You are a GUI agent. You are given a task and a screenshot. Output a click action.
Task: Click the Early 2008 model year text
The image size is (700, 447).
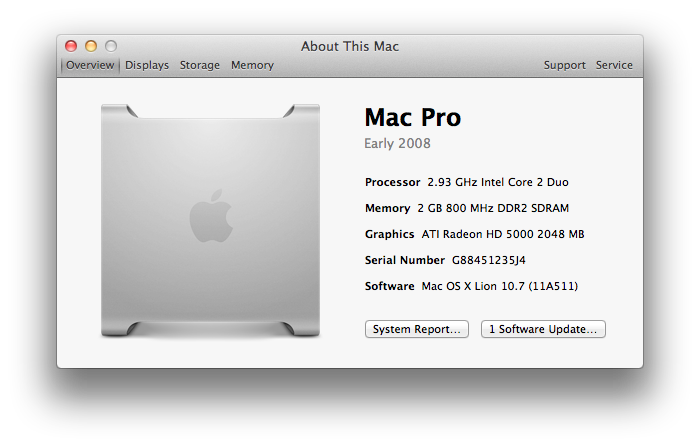[398, 143]
